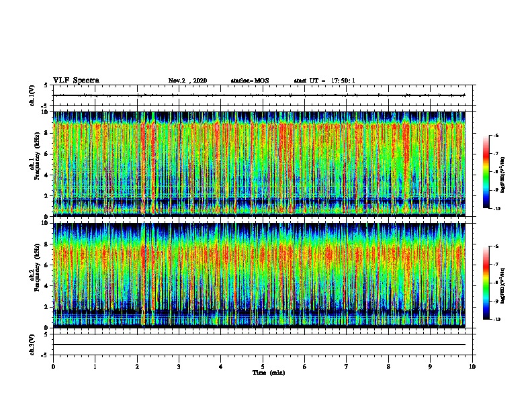532x411 pixels.
Task: Click the ch.2 frequency tick label "8"
Action: tap(47, 244)
